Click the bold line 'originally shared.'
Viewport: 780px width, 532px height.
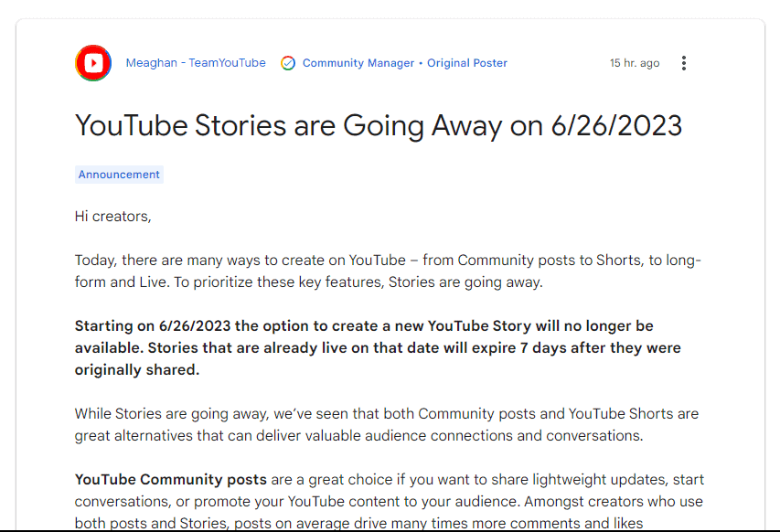coord(137,370)
